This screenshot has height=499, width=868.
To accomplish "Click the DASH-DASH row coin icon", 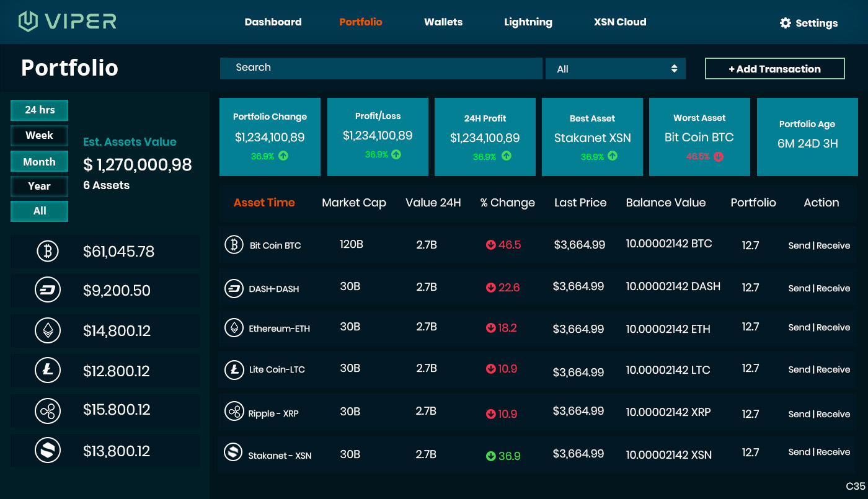I will point(234,288).
